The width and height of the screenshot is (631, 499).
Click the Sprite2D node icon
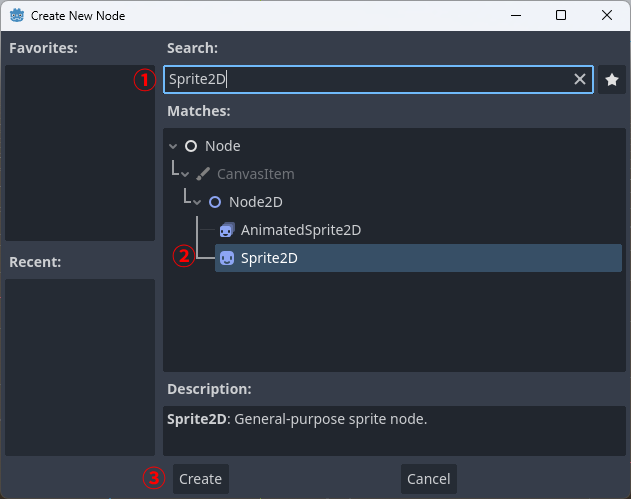click(x=227, y=258)
